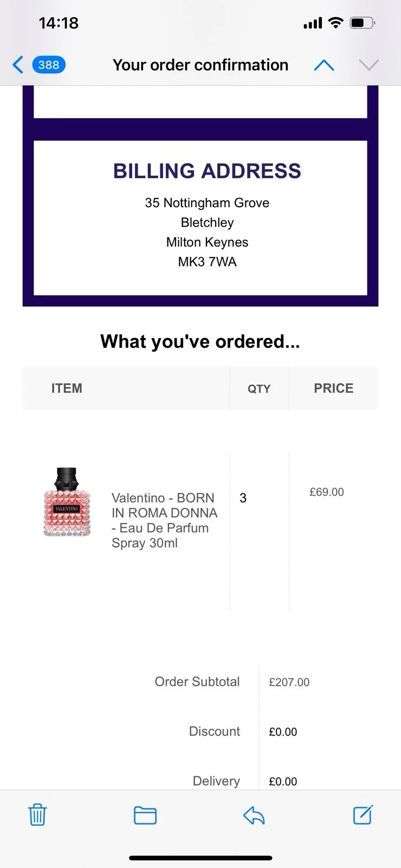Viewport: 401px width, 868px height.
Task: Tap the 'Your order confirmation' title
Action: (x=200, y=65)
